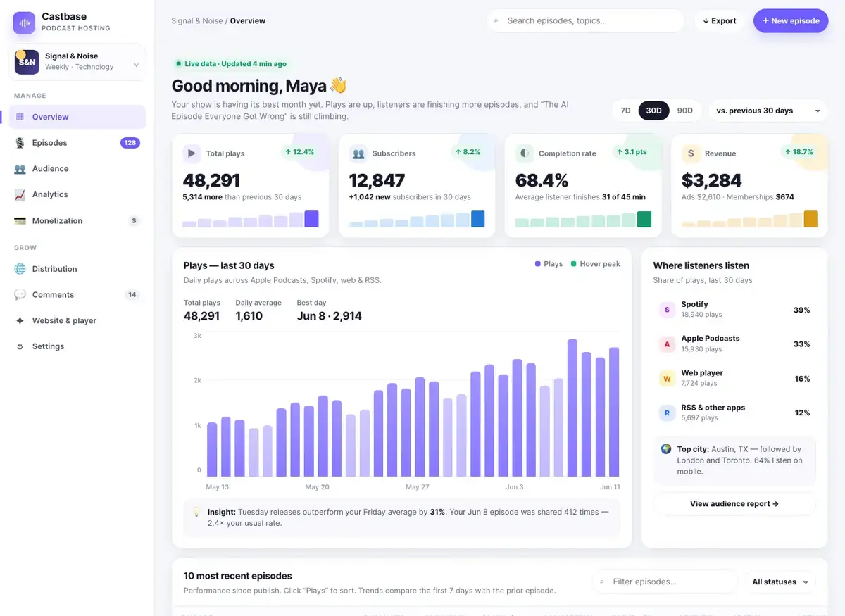The image size is (845, 616).
Task: Open the Episodes sidebar item
Action: point(77,143)
